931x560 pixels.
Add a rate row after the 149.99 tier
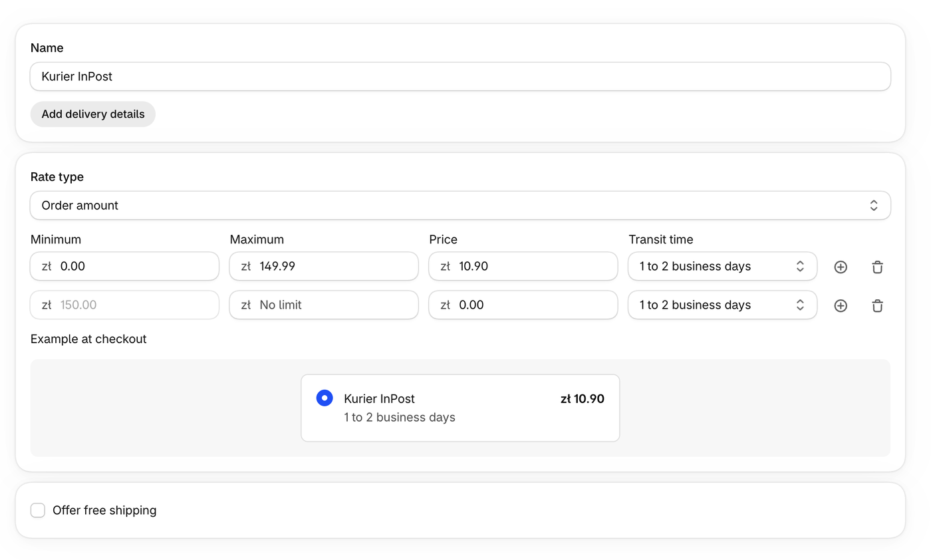pos(841,267)
